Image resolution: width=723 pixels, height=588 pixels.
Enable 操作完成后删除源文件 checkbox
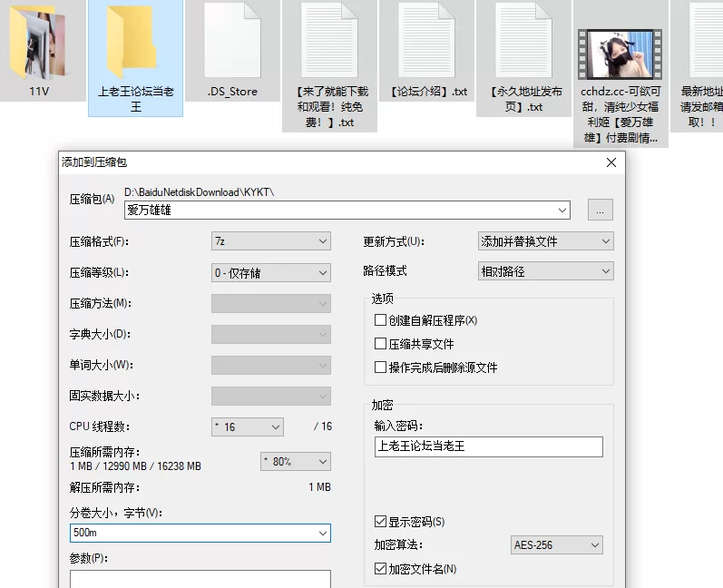pos(380,367)
